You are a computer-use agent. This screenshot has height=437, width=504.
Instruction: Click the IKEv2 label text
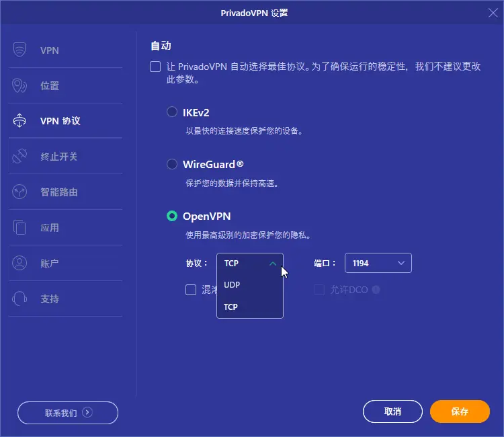(x=196, y=112)
